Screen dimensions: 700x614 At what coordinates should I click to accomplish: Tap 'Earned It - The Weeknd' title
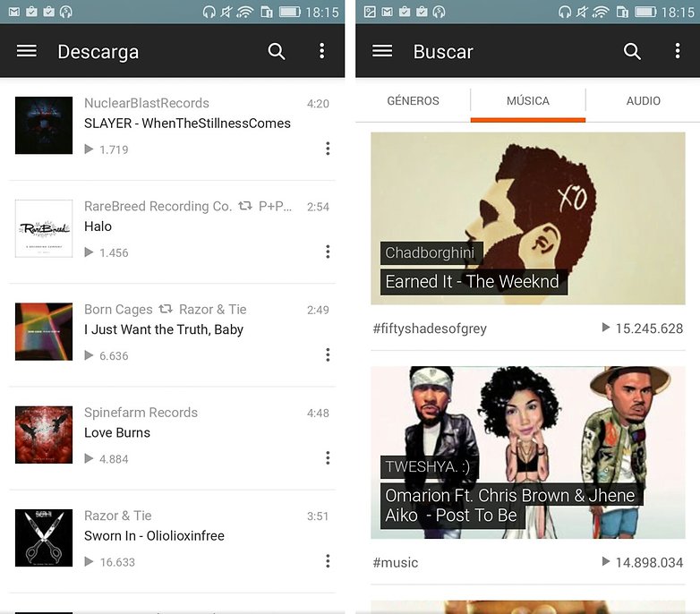coord(474,282)
